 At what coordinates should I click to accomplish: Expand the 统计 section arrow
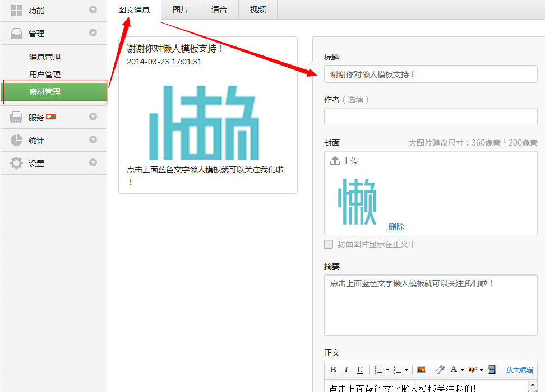point(93,139)
